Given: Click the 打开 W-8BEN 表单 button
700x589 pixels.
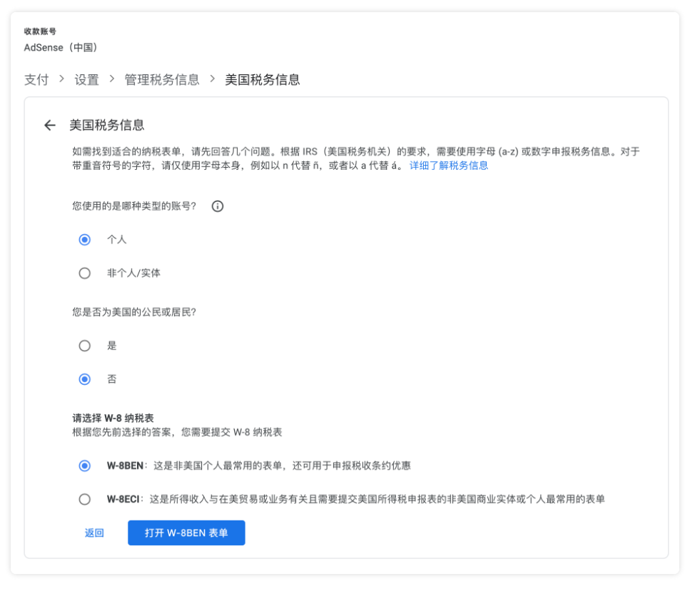Looking at the screenshot, I should point(186,533).
